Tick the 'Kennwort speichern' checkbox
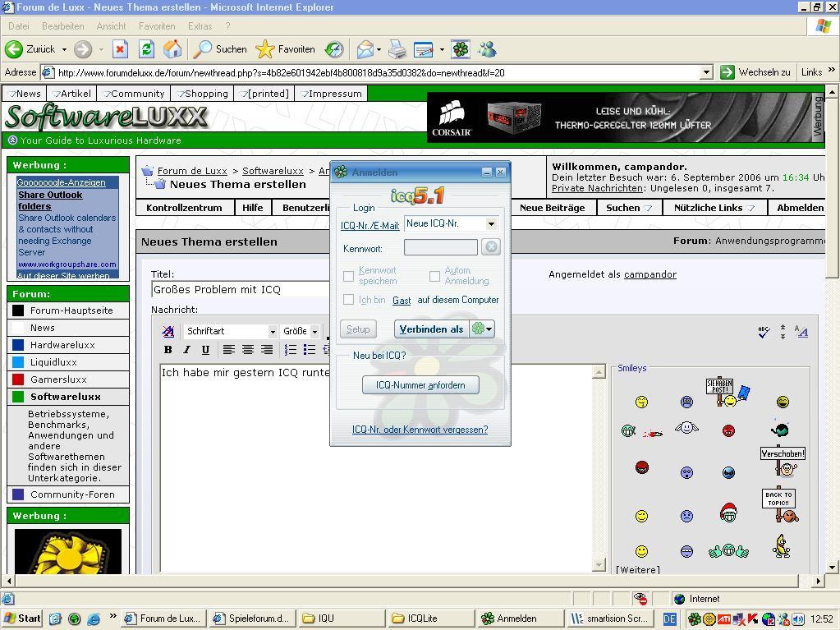This screenshot has width=840, height=630. [348, 277]
